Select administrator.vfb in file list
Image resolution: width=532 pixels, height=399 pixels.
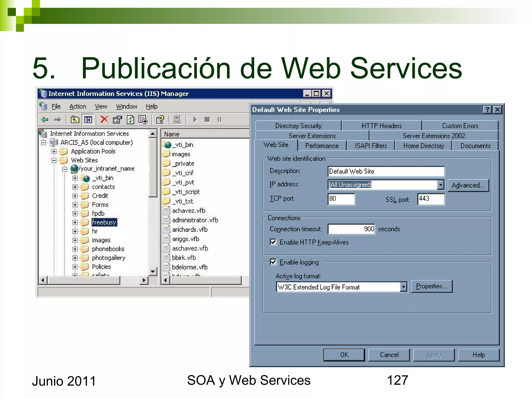coord(195,220)
